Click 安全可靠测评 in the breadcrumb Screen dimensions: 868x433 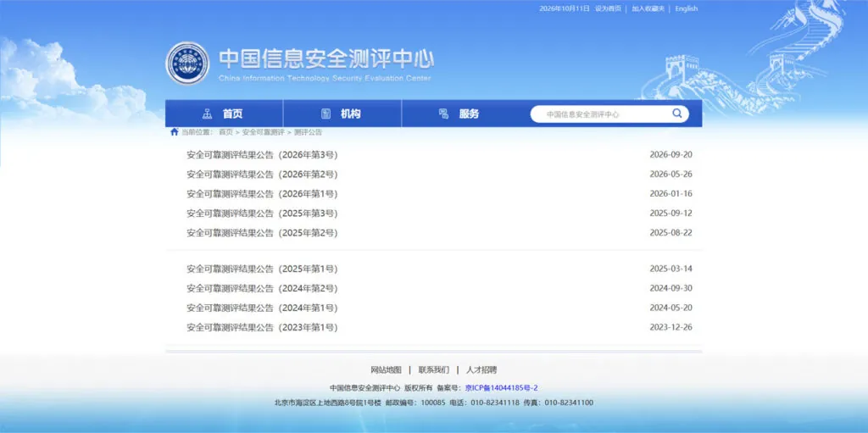pos(263,132)
